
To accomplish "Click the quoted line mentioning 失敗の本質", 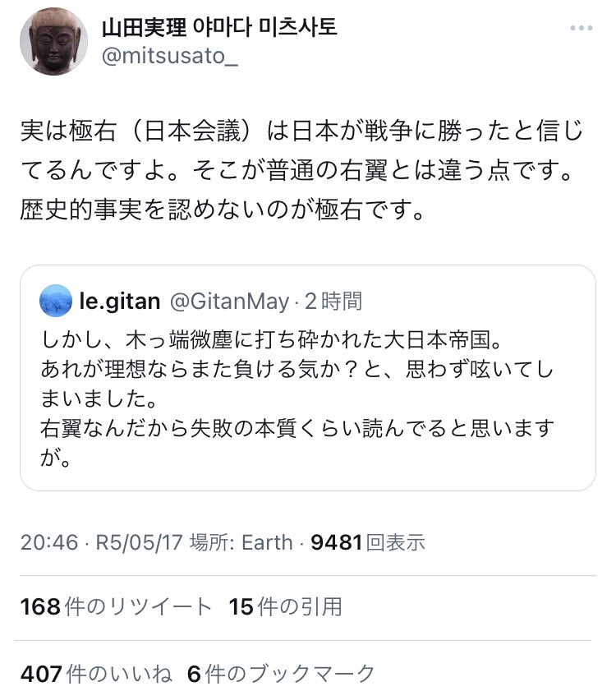I will point(297,427).
